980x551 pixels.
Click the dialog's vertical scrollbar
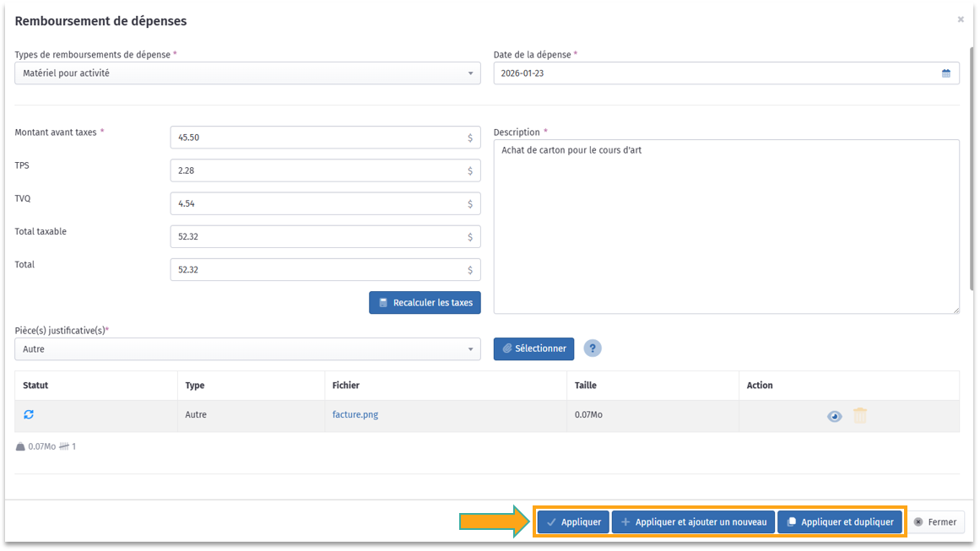point(972,167)
